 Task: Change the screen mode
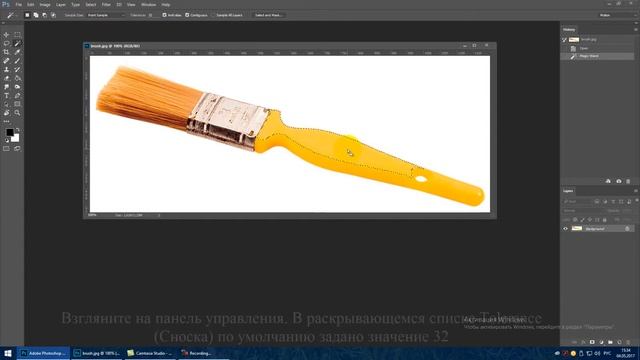click(17, 149)
